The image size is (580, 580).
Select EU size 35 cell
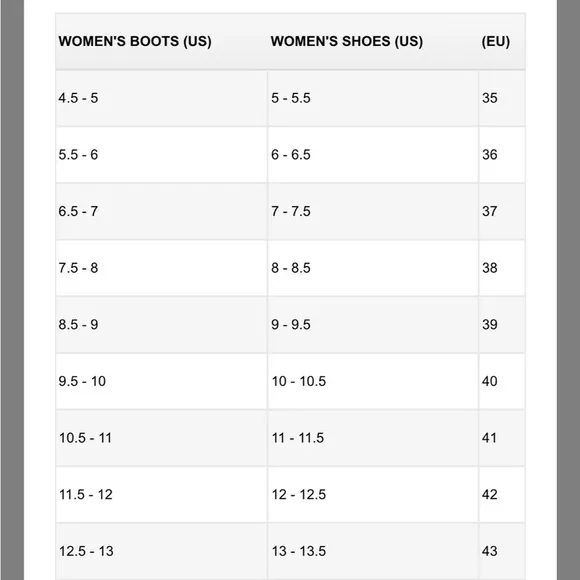502,98
